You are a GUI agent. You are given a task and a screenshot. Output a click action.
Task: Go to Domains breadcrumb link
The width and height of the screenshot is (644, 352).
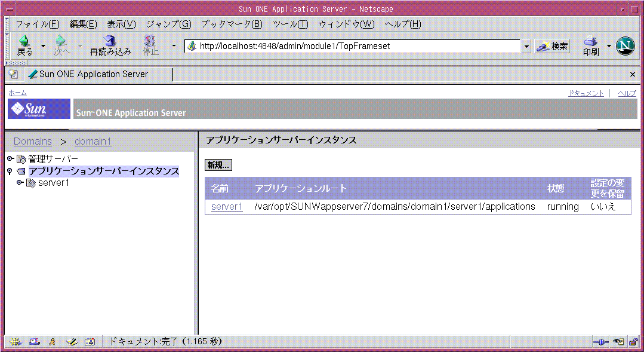[x=33, y=142]
